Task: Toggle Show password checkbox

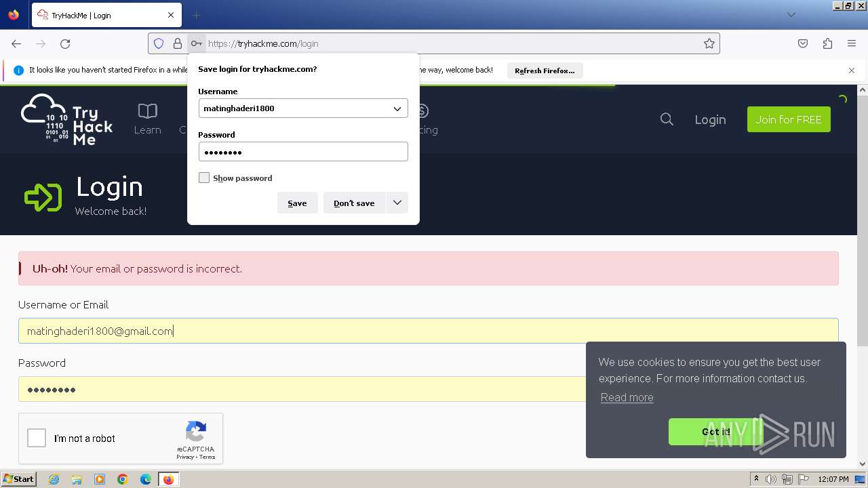Action: click(204, 178)
